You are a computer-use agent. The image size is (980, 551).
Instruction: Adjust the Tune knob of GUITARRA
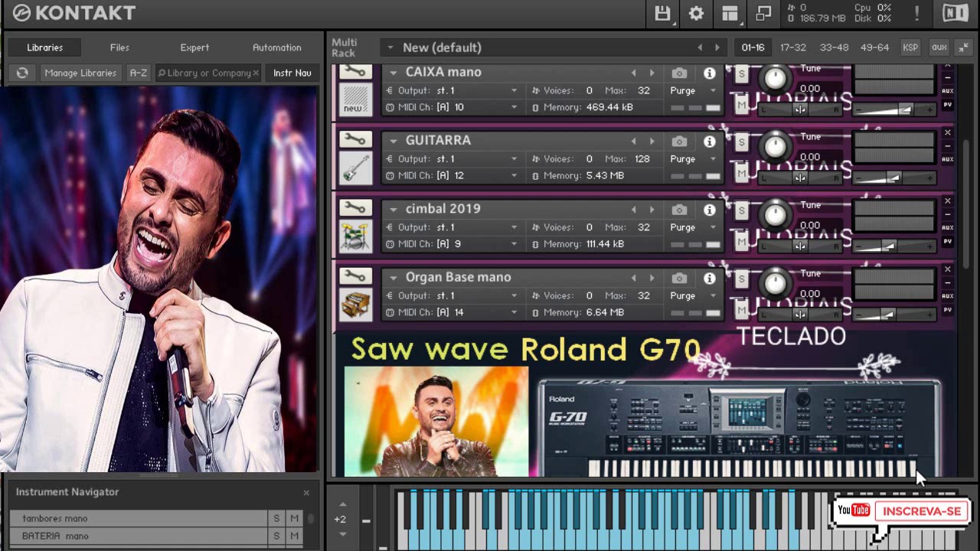pyautogui.click(x=776, y=145)
